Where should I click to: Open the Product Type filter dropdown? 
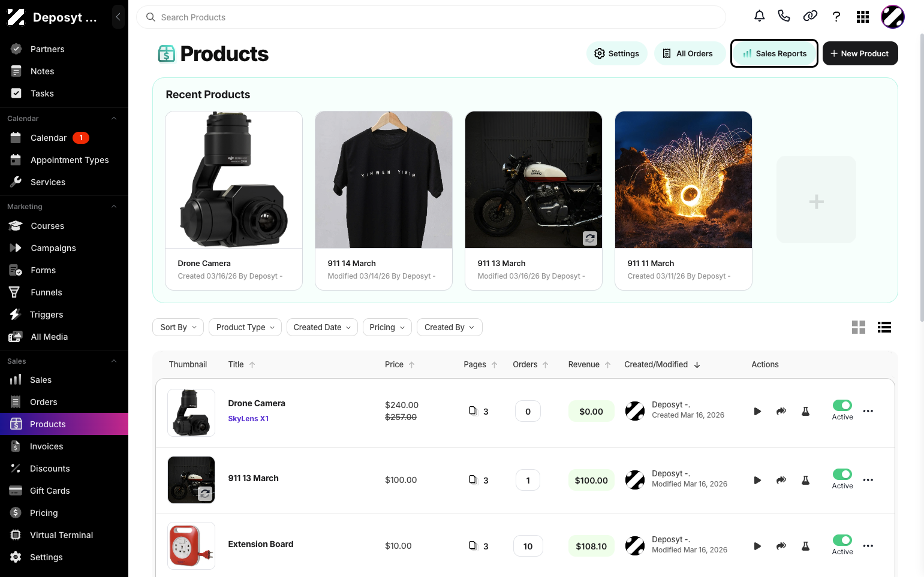[x=245, y=327]
